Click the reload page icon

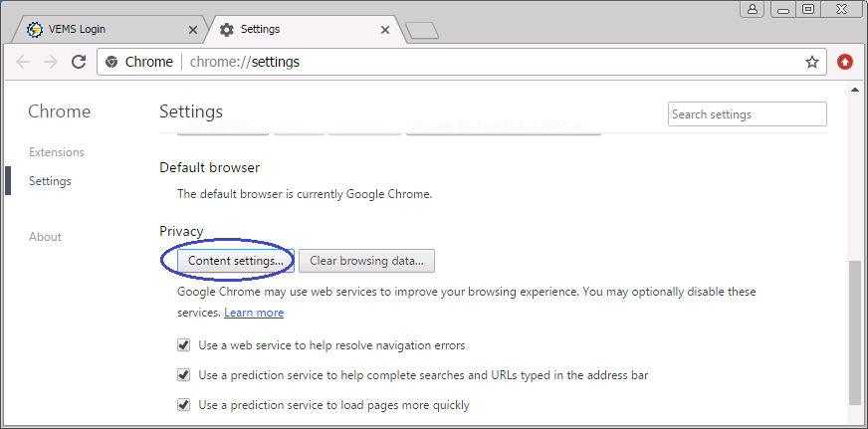[79, 62]
